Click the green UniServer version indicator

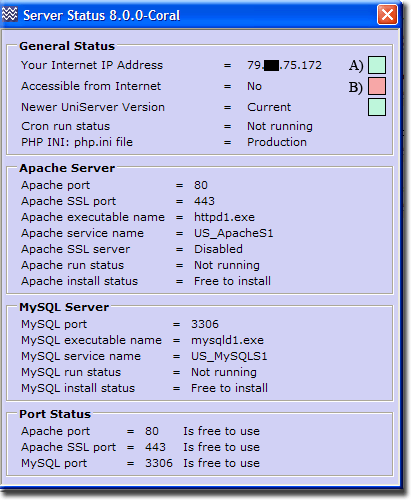pyautogui.click(x=377, y=107)
